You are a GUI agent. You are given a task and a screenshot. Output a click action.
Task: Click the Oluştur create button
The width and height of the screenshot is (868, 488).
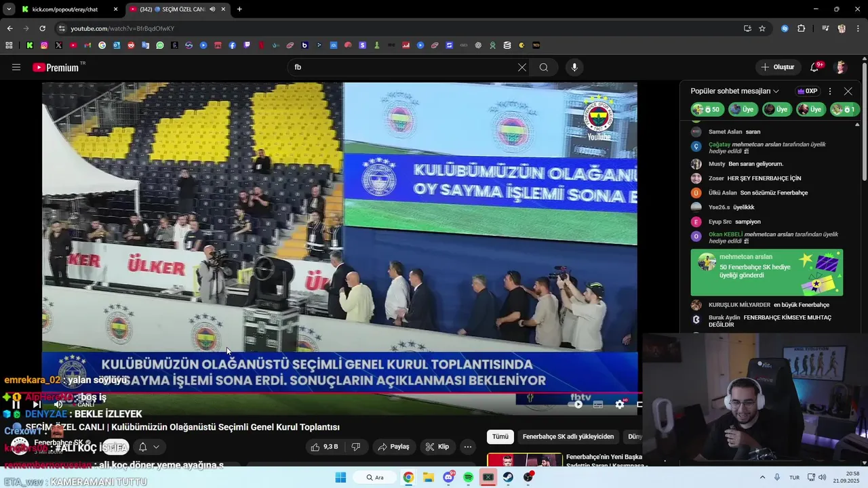tap(777, 67)
